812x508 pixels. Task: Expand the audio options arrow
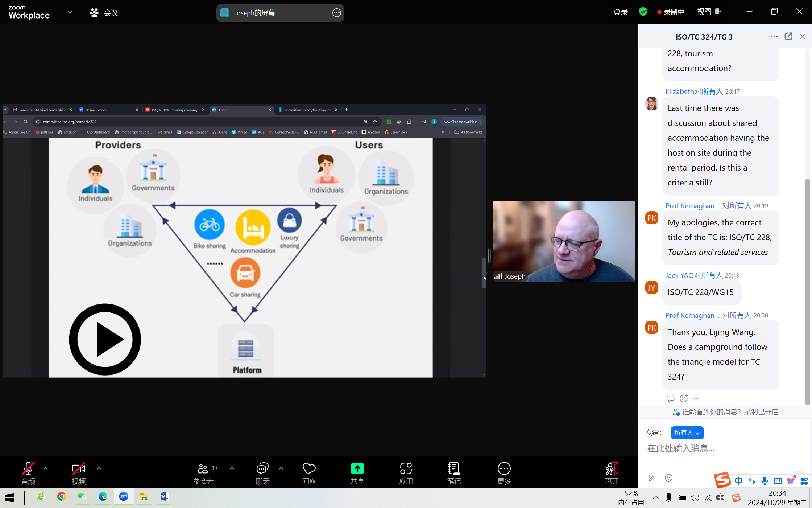(46, 468)
